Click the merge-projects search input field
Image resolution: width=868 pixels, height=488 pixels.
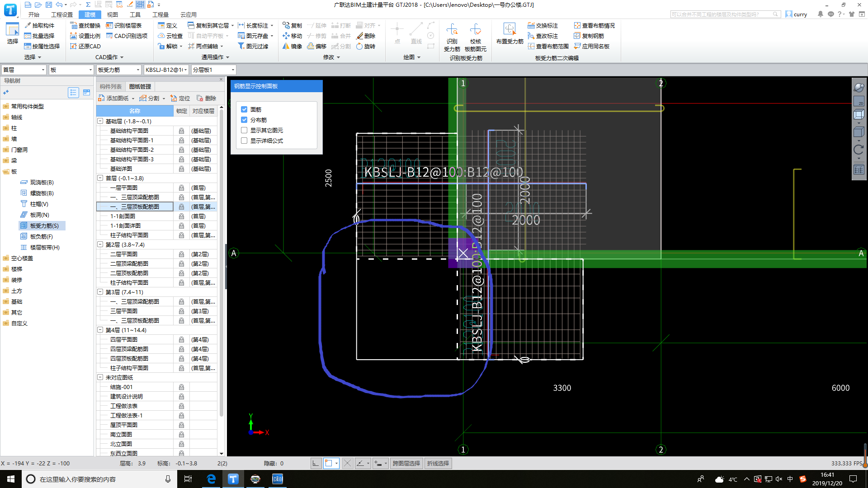tap(725, 14)
